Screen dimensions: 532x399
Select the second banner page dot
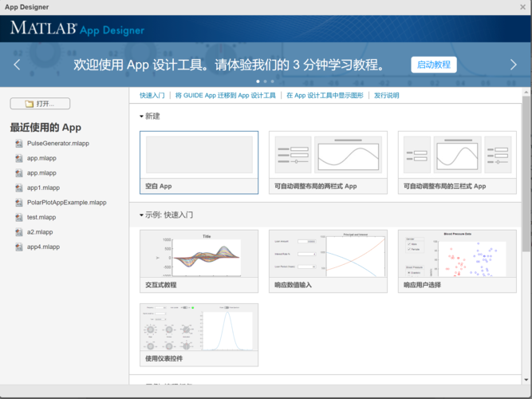tap(265, 81)
